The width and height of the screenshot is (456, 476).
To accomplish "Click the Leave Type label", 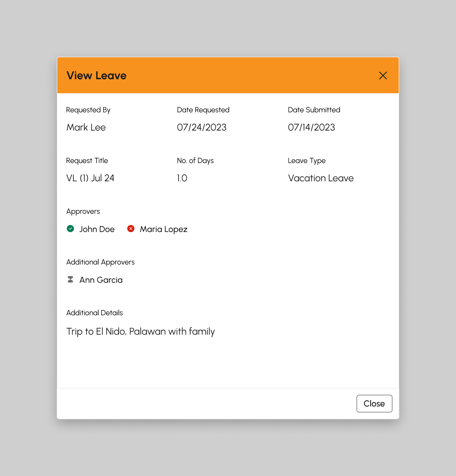I will (307, 161).
